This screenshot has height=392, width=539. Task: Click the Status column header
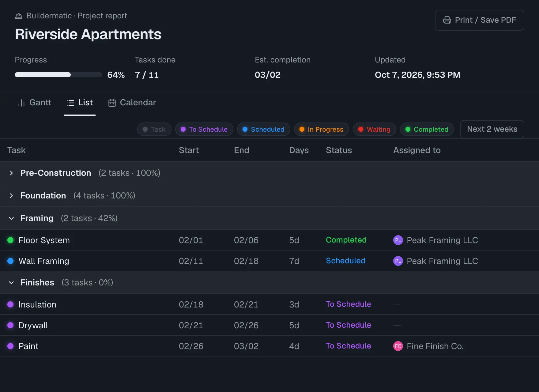point(339,150)
